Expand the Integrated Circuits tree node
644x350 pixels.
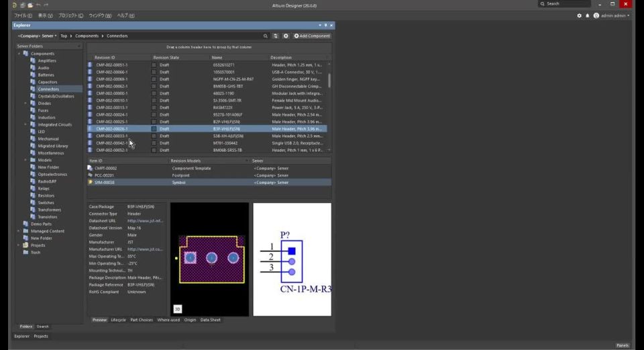25,125
